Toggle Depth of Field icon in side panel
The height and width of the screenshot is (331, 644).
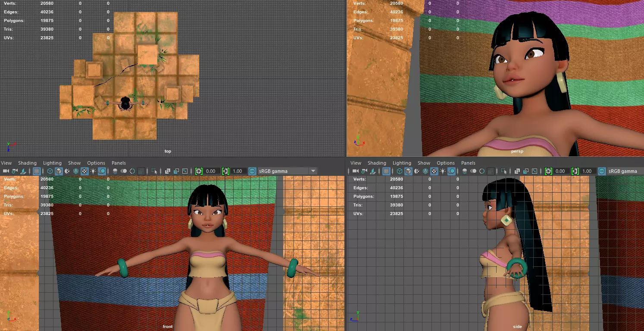point(491,171)
